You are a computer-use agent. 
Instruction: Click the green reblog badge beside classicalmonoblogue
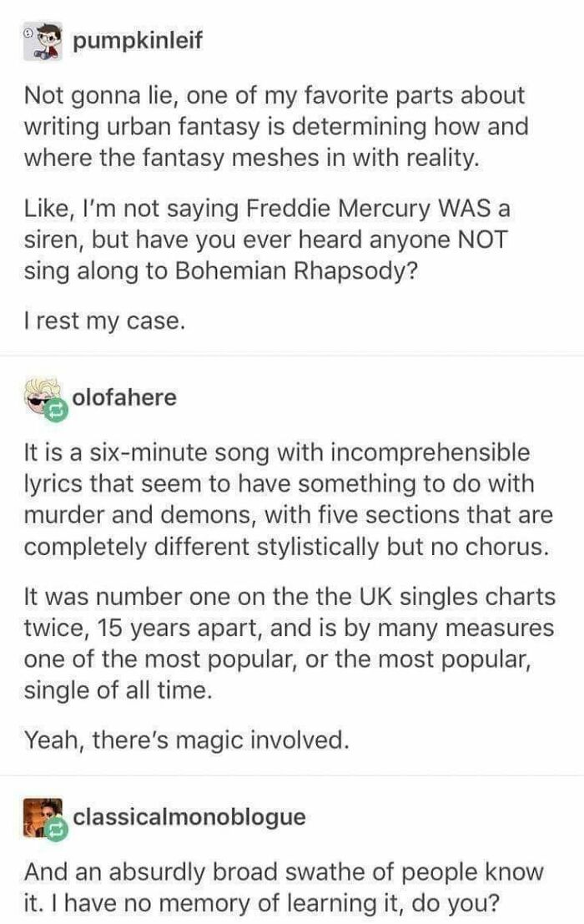point(57,831)
